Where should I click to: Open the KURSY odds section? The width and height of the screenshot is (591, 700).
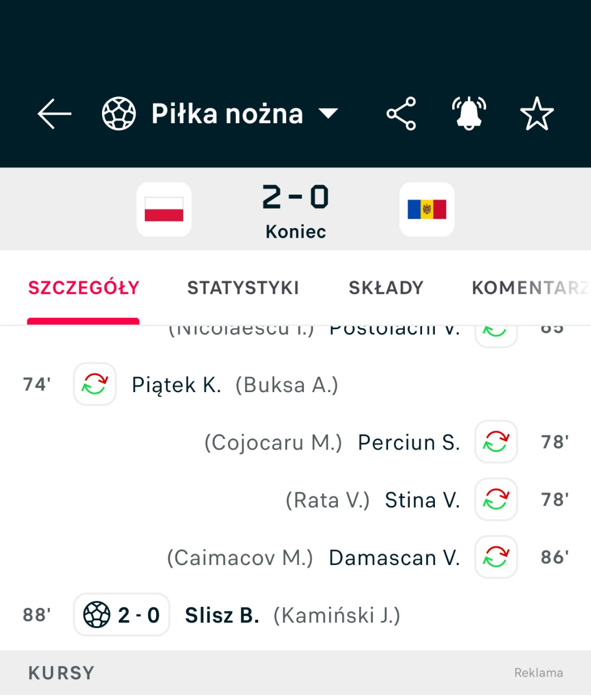point(61,673)
